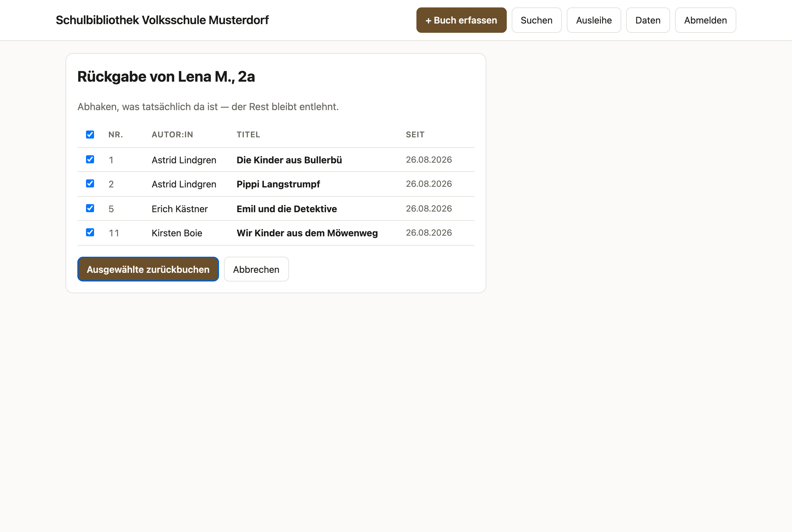This screenshot has width=792, height=532.
Task: Click the title Die Kinder aus Bullerbü
Action: (x=289, y=160)
